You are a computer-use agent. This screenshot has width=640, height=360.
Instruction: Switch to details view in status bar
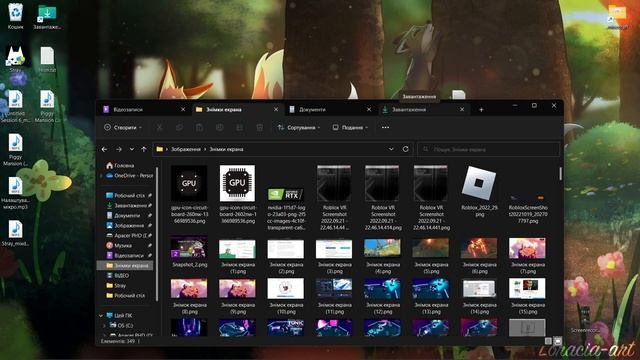548,340
